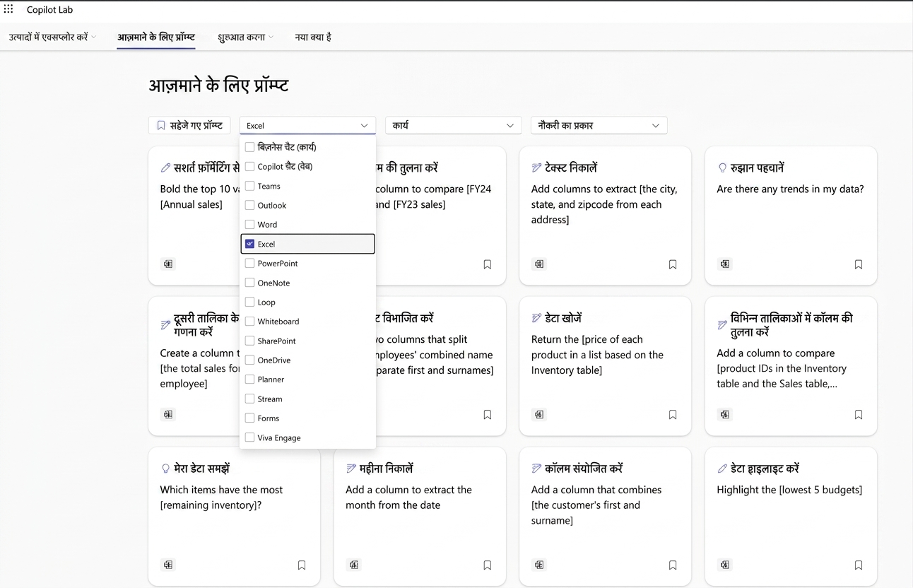913x588 pixels.
Task: Click Excel icon on 'डेटा खोजें' card
Action: tap(539, 415)
